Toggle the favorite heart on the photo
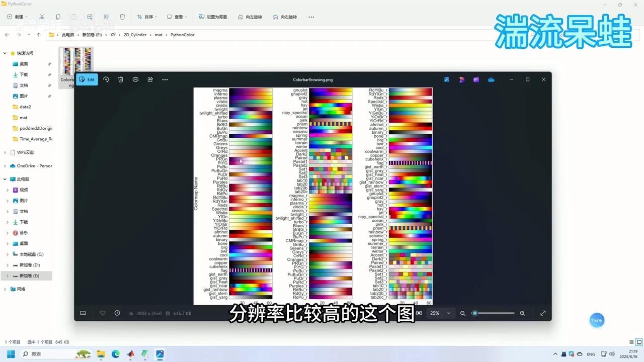 pyautogui.click(x=102, y=313)
